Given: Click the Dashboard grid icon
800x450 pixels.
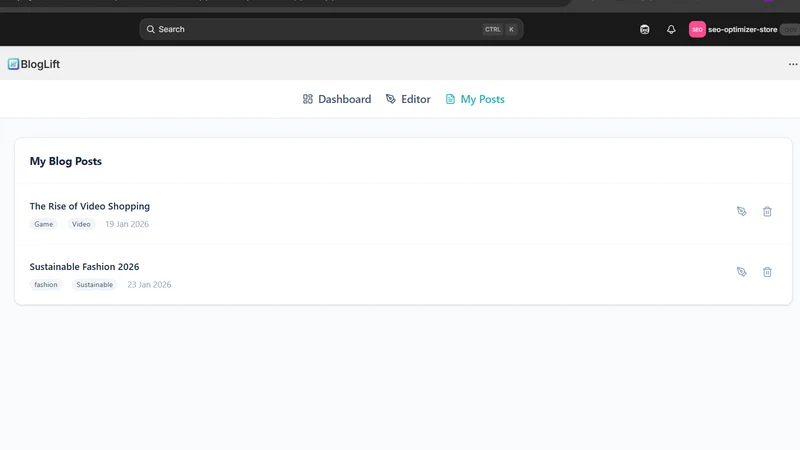Looking at the screenshot, I should pyautogui.click(x=308, y=99).
